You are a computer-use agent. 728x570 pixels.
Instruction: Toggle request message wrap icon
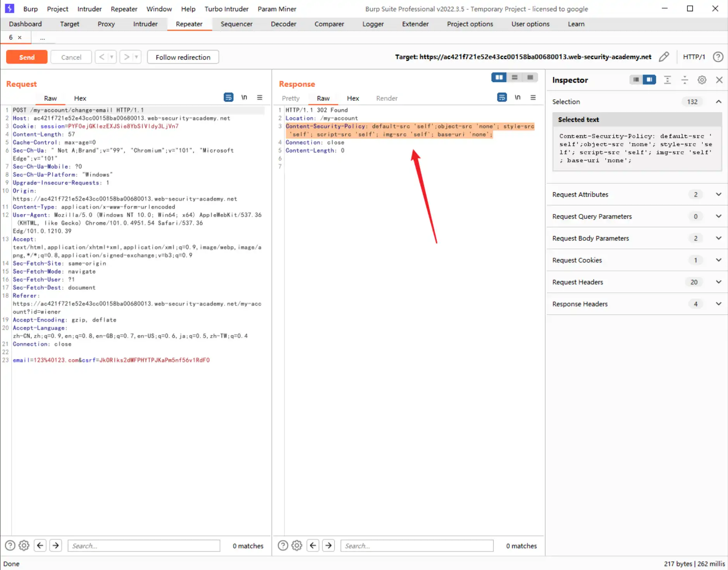(229, 97)
